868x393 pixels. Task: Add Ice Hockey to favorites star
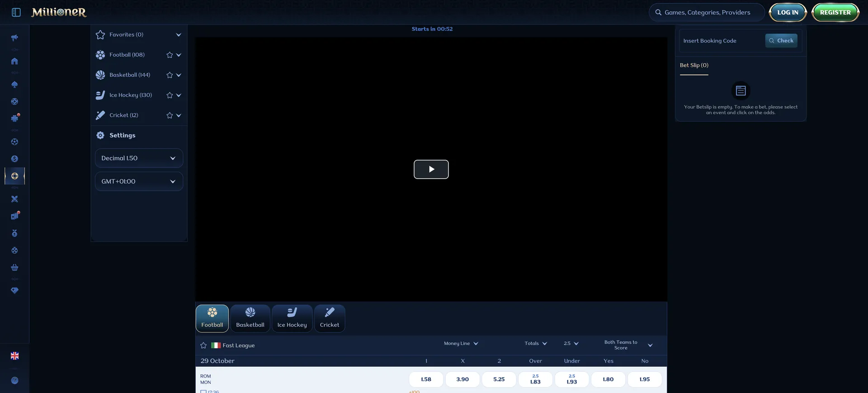(x=170, y=95)
